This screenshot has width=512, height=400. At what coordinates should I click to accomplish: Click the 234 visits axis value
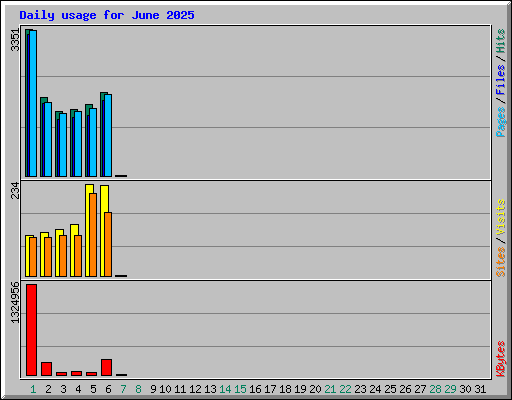[15, 190]
